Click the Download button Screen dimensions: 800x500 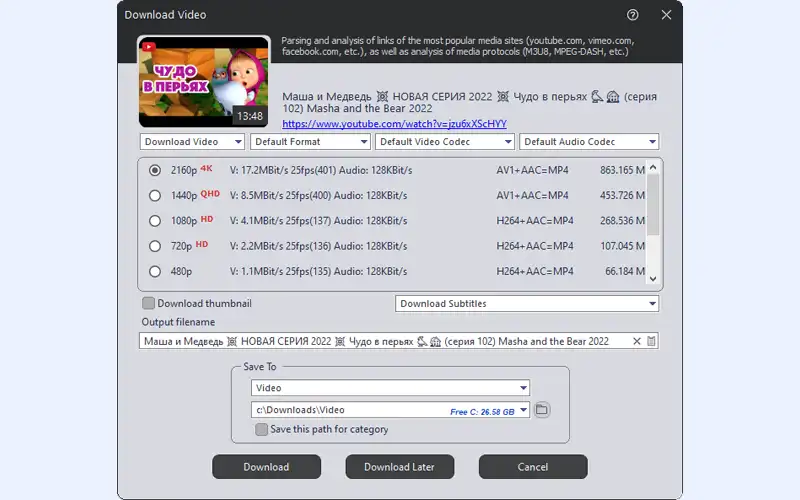[266, 467]
